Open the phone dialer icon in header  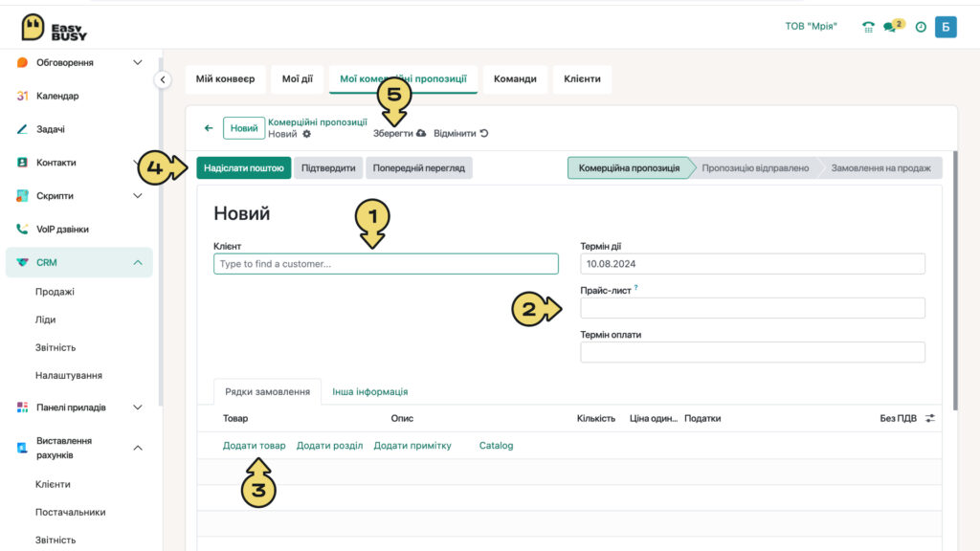click(x=868, y=27)
